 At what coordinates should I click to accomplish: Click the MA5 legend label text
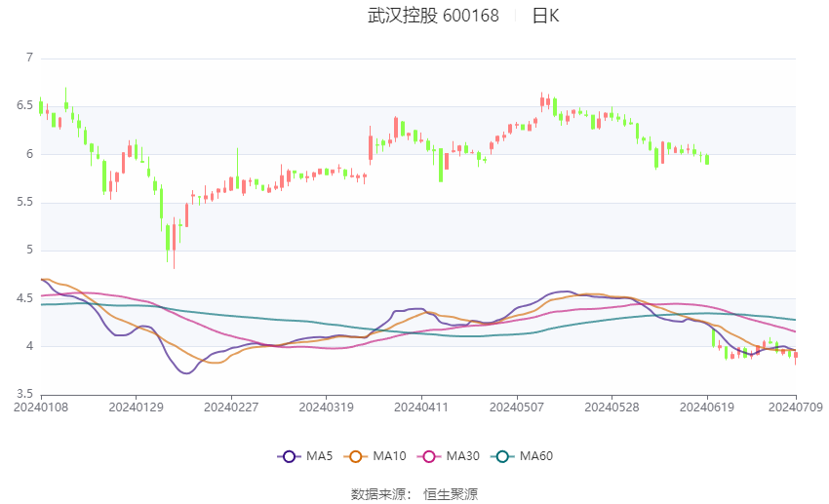click(319, 456)
